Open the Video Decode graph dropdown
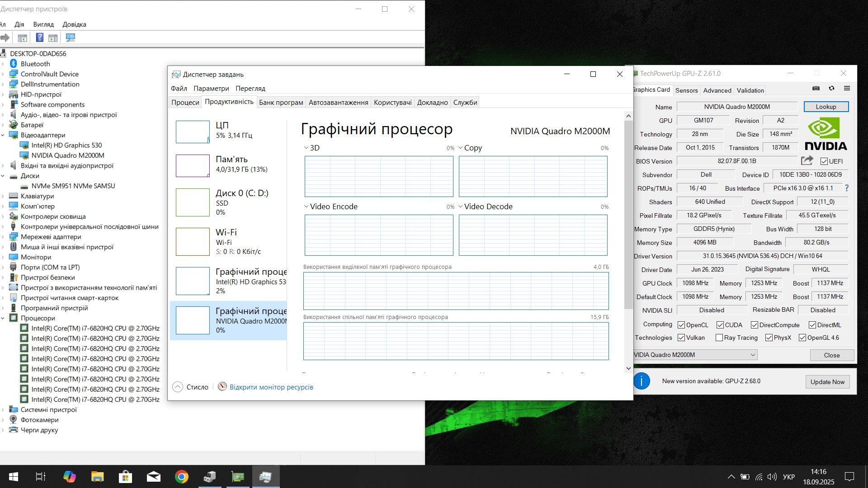 461,206
